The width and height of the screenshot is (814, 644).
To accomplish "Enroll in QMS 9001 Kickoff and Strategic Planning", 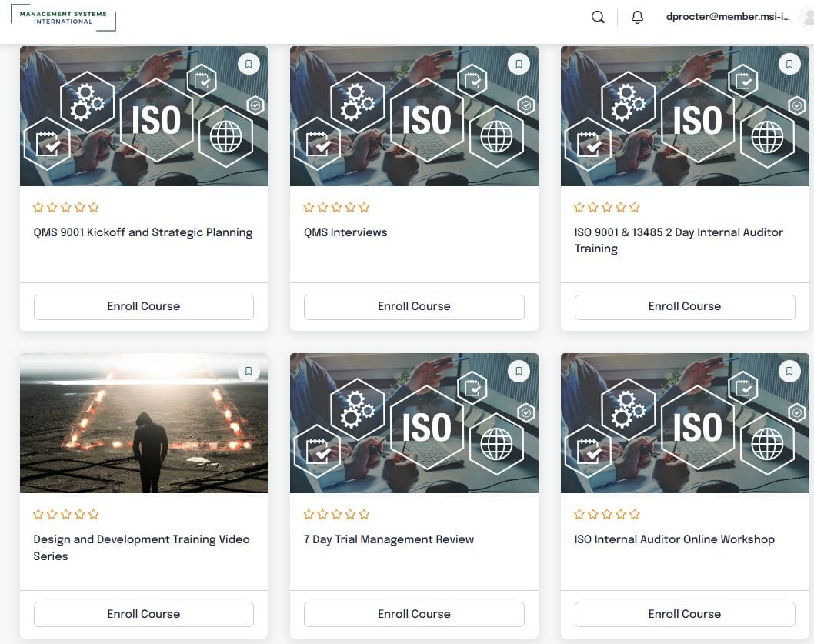I will point(144,306).
